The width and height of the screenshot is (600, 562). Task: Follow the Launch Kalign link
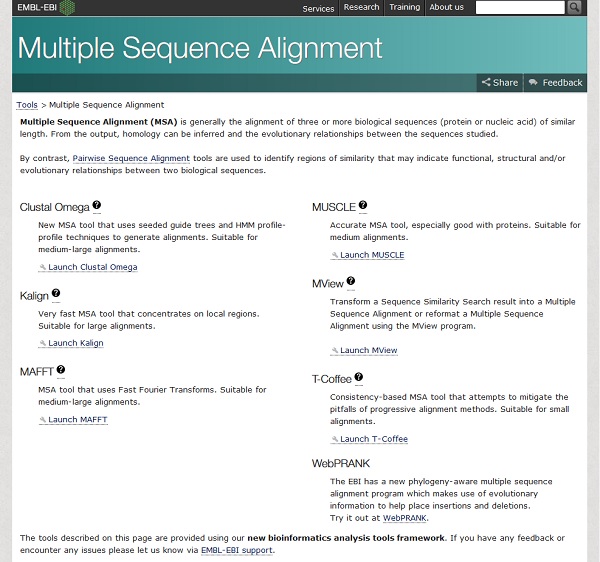(x=75, y=343)
